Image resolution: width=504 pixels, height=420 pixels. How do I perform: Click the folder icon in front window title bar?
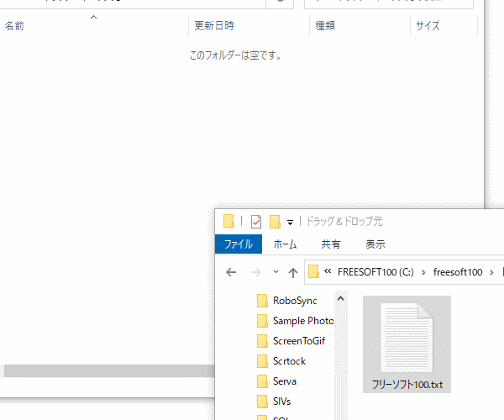pos(228,221)
